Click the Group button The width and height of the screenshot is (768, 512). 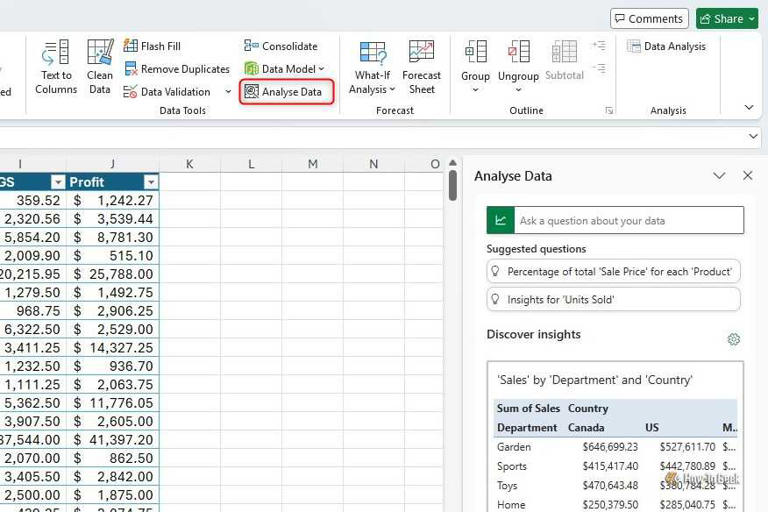(x=475, y=59)
